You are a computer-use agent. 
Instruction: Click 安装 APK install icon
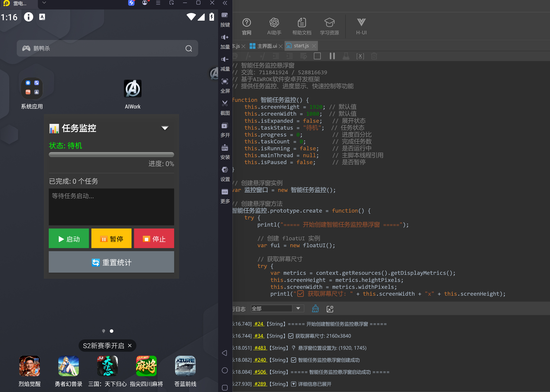coord(225,152)
